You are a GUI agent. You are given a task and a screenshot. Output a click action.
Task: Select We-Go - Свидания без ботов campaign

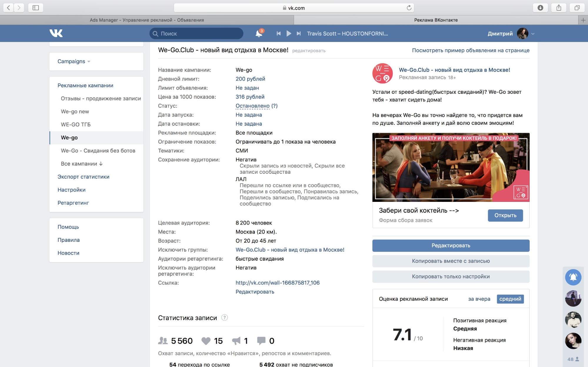tap(98, 151)
